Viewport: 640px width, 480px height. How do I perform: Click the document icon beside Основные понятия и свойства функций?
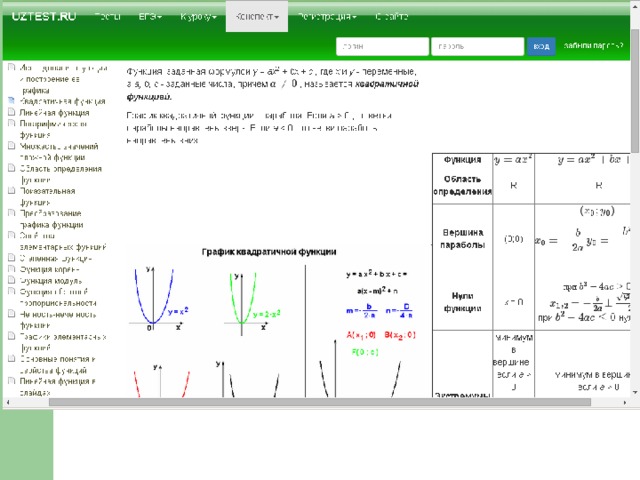tap(11, 359)
